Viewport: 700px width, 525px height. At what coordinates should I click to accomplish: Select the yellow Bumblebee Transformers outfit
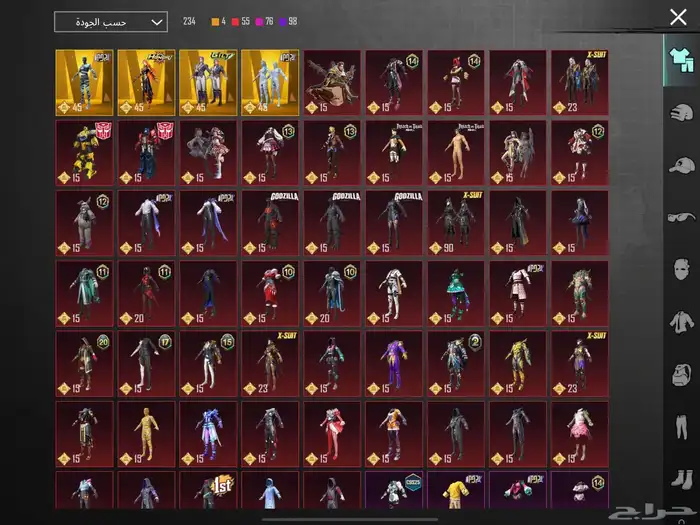point(85,153)
